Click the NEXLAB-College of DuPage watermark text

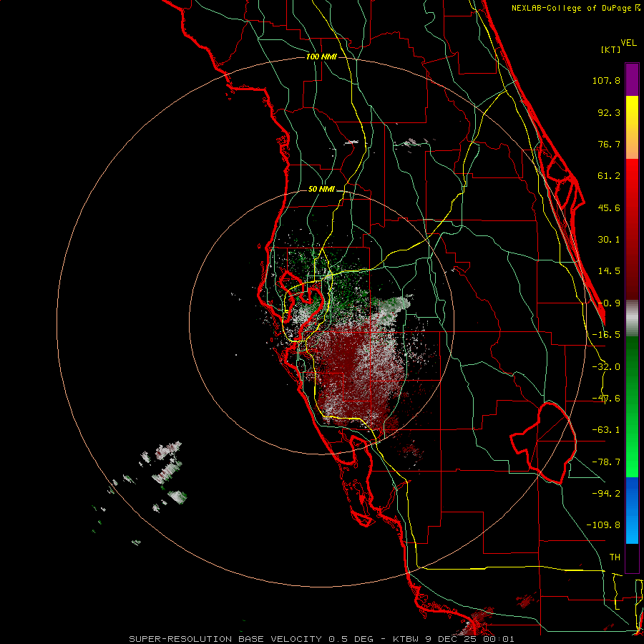(x=575, y=8)
